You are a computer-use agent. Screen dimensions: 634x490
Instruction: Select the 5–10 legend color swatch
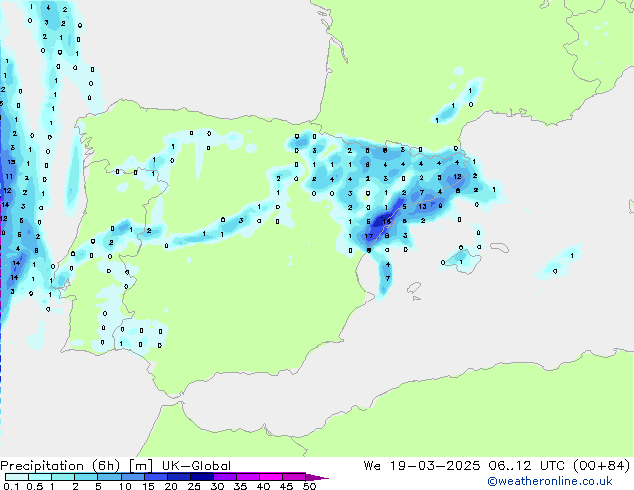[109, 477]
